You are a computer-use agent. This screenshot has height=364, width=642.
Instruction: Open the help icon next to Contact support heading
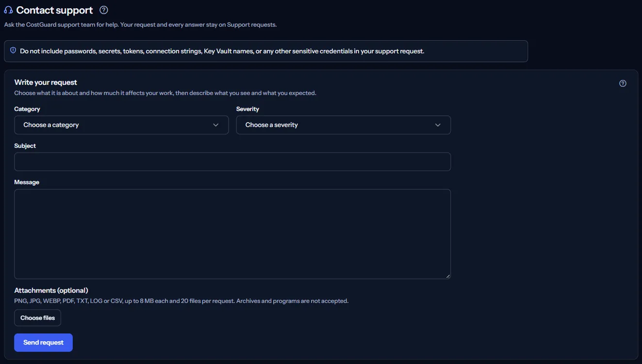click(103, 10)
